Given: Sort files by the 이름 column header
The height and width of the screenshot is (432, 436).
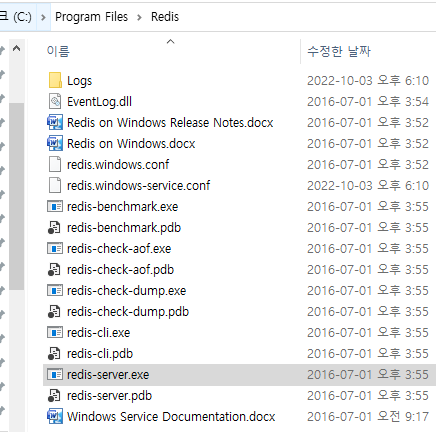Looking at the screenshot, I should click(x=58, y=51).
